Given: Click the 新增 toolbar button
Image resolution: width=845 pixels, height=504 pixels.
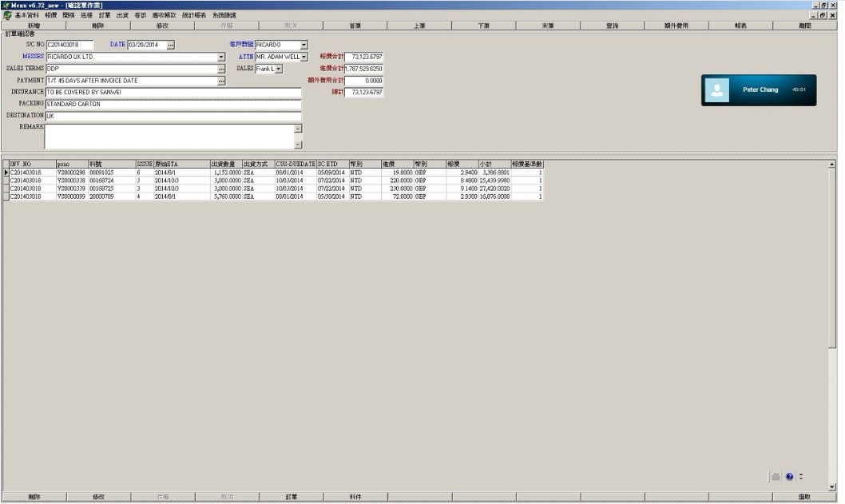Looking at the screenshot, I should [x=34, y=26].
